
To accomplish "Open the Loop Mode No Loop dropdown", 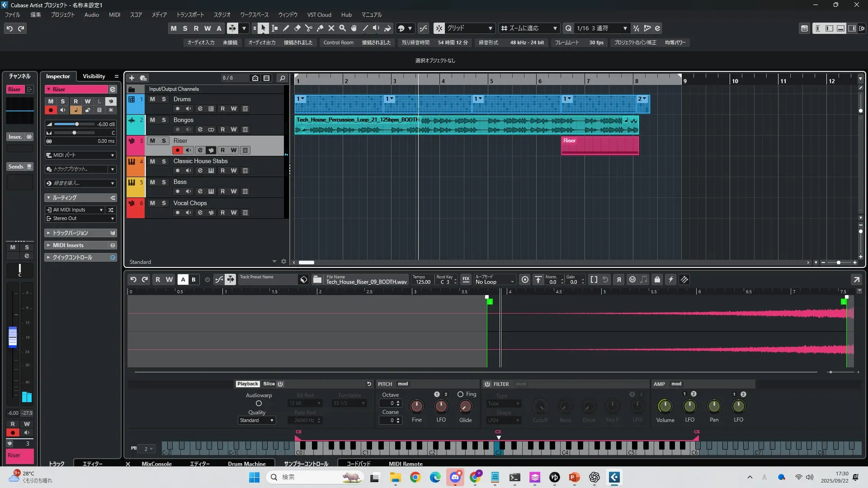I will point(495,282).
